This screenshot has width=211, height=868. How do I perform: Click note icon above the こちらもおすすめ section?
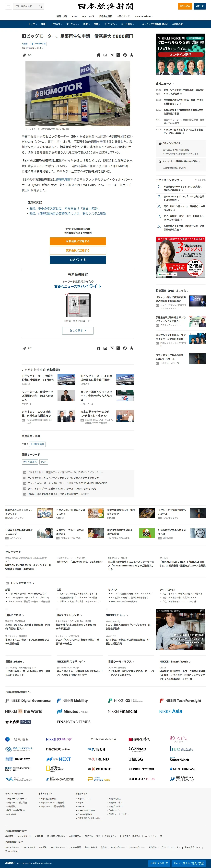tap(112, 348)
